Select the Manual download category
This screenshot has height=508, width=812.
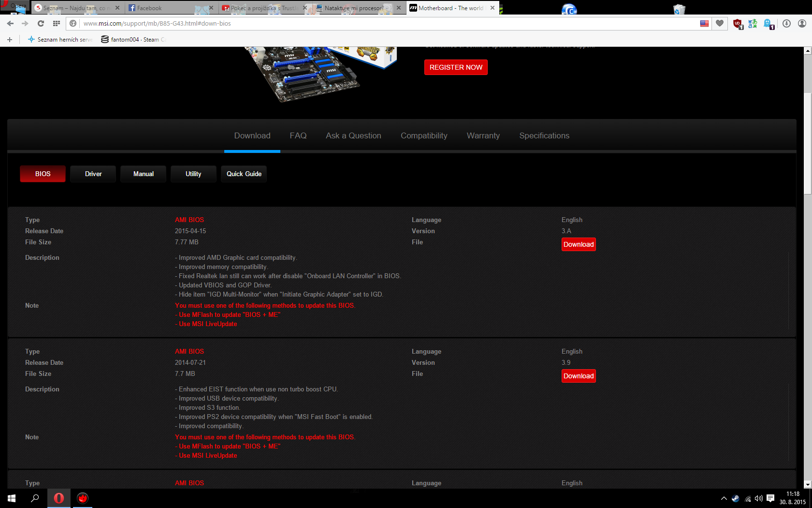tap(144, 174)
